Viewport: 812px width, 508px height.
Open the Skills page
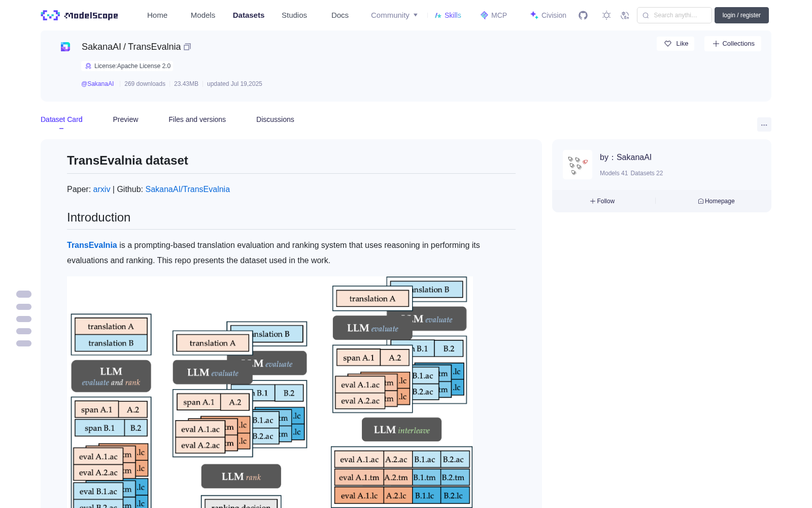pos(448,15)
